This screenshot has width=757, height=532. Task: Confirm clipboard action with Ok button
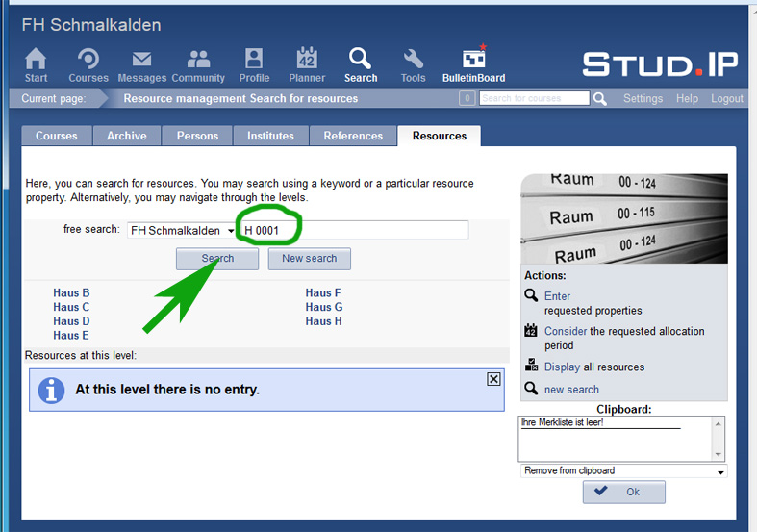(x=623, y=492)
